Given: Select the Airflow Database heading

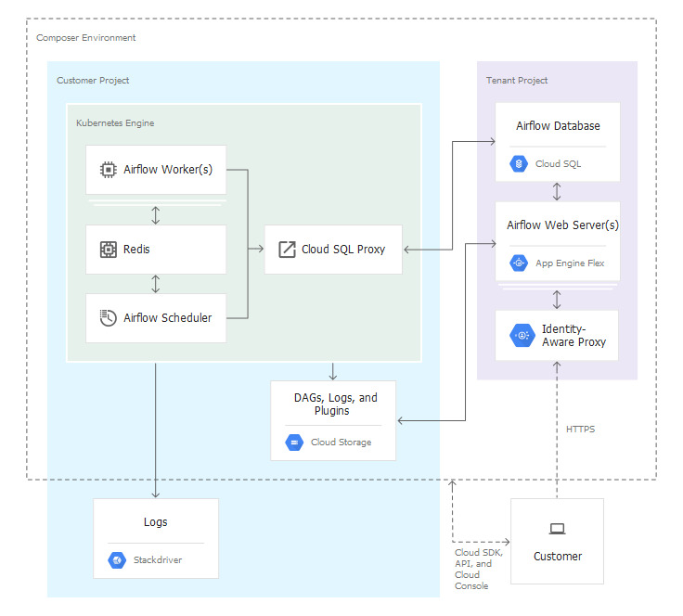Looking at the screenshot, I should (558, 126).
